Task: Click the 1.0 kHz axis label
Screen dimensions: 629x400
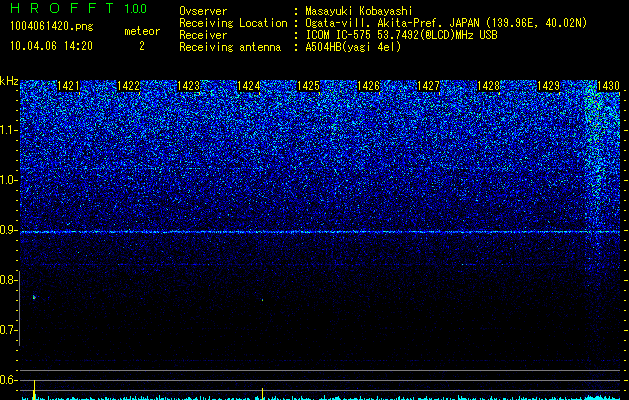Action: 8,180
